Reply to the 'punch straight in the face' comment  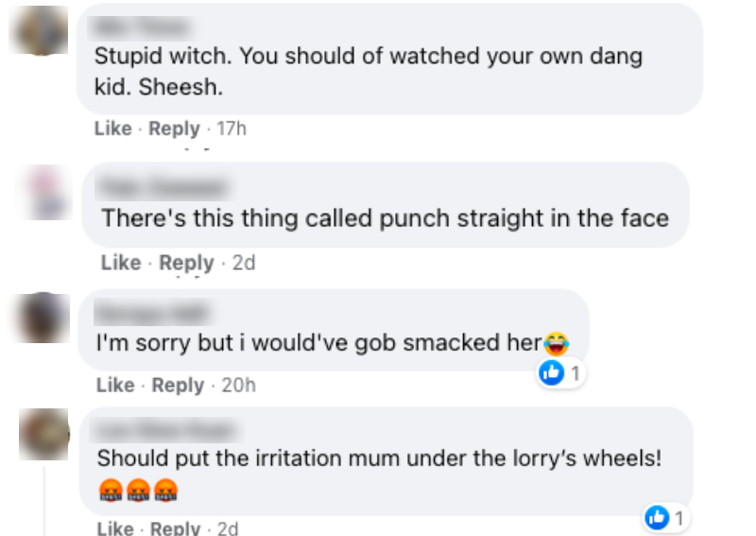tap(186, 263)
